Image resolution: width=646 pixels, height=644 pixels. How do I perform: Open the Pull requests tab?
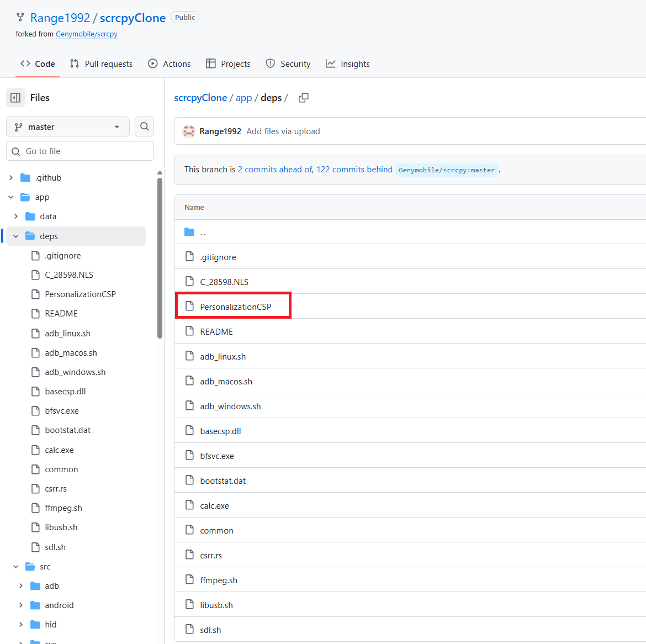(x=102, y=64)
